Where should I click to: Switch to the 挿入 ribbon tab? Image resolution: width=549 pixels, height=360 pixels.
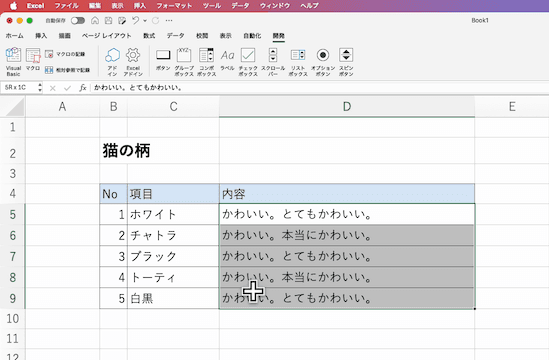(41, 36)
